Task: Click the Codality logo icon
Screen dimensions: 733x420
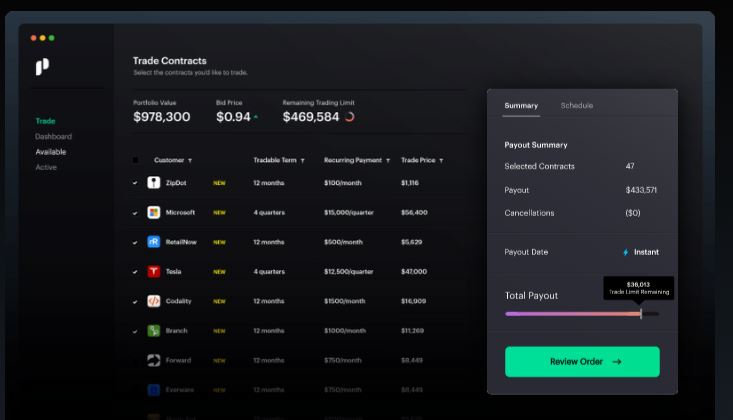Action: [x=154, y=301]
